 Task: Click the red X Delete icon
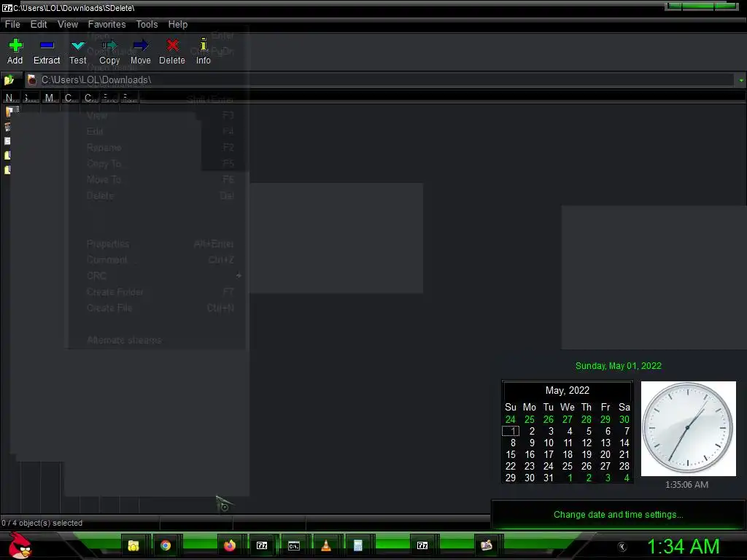coord(172,45)
